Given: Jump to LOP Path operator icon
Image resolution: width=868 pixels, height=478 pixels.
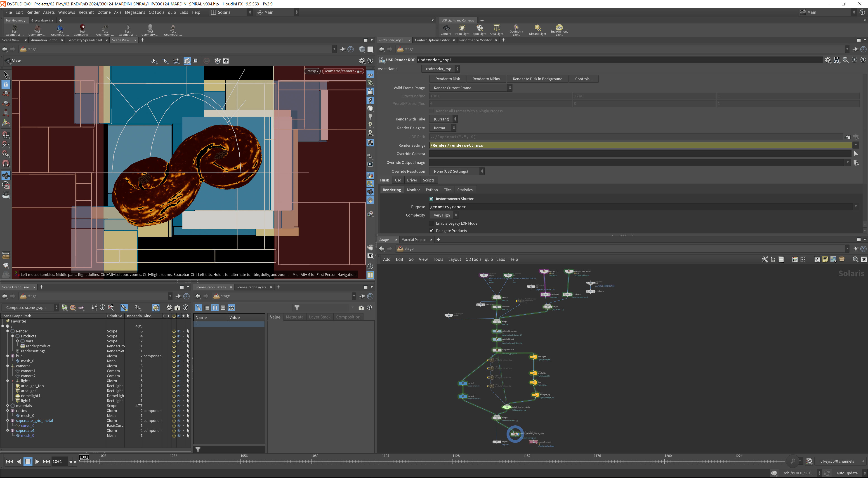Looking at the screenshot, I should point(847,137).
